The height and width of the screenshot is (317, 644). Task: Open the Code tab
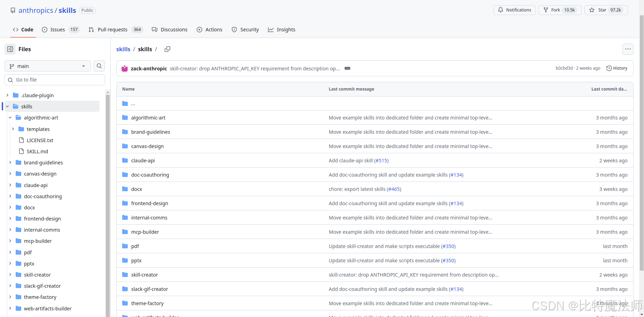tap(23, 30)
